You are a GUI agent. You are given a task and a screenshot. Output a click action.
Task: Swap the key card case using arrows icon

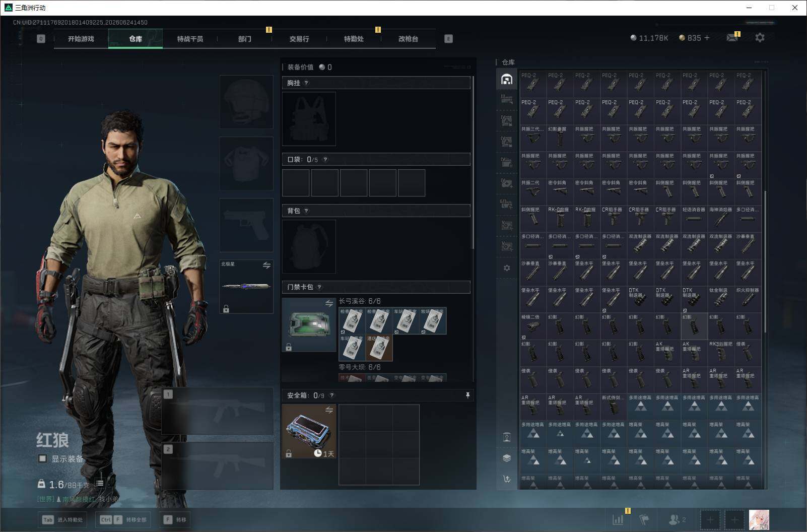pyautogui.click(x=329, y=303)
